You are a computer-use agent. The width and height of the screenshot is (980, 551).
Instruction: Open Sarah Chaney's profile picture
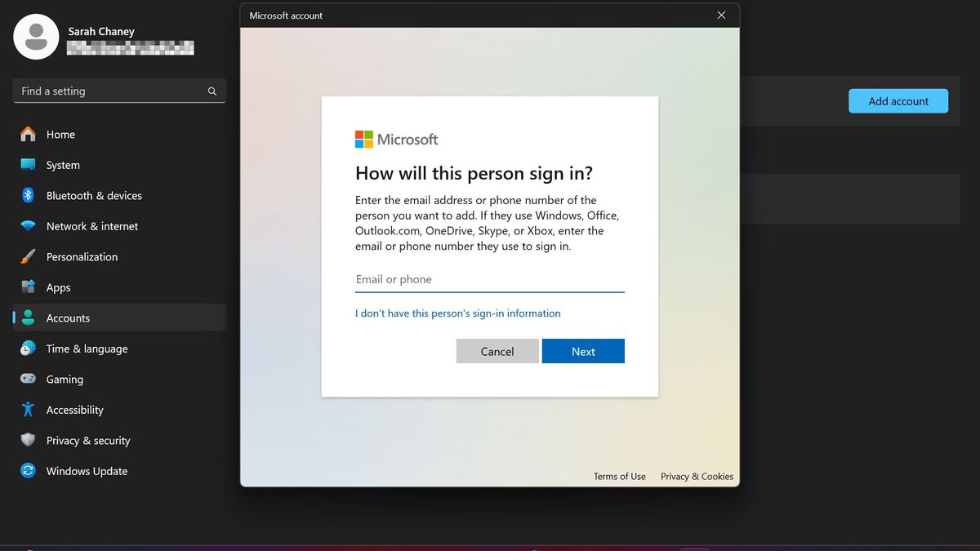(36, 36)
